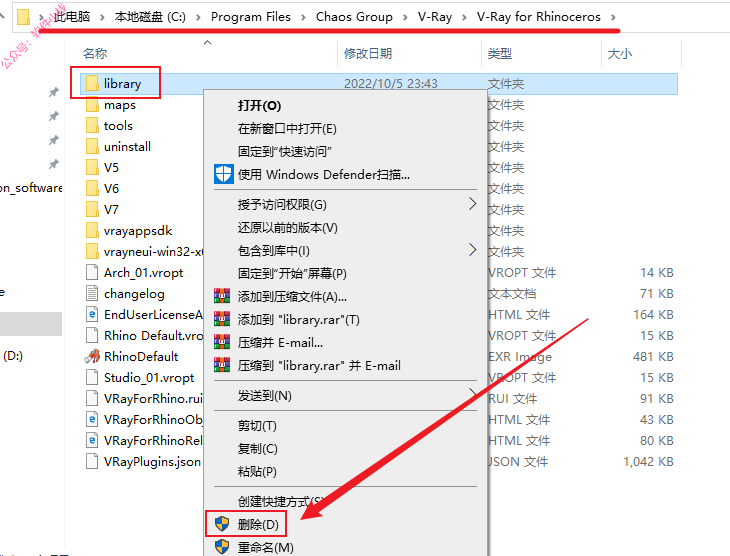Click the library folder icon
The height and width of the screenshot is (556, 730).
(92, 83)
